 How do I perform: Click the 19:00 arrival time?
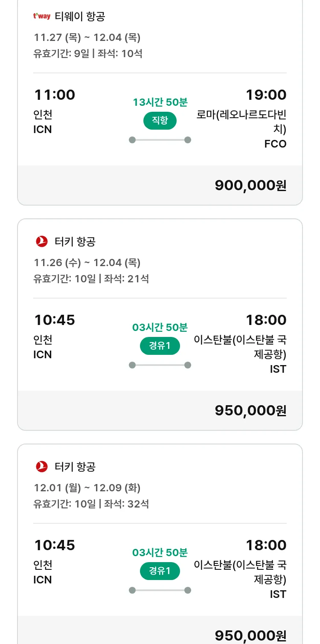tap(266, 95)
